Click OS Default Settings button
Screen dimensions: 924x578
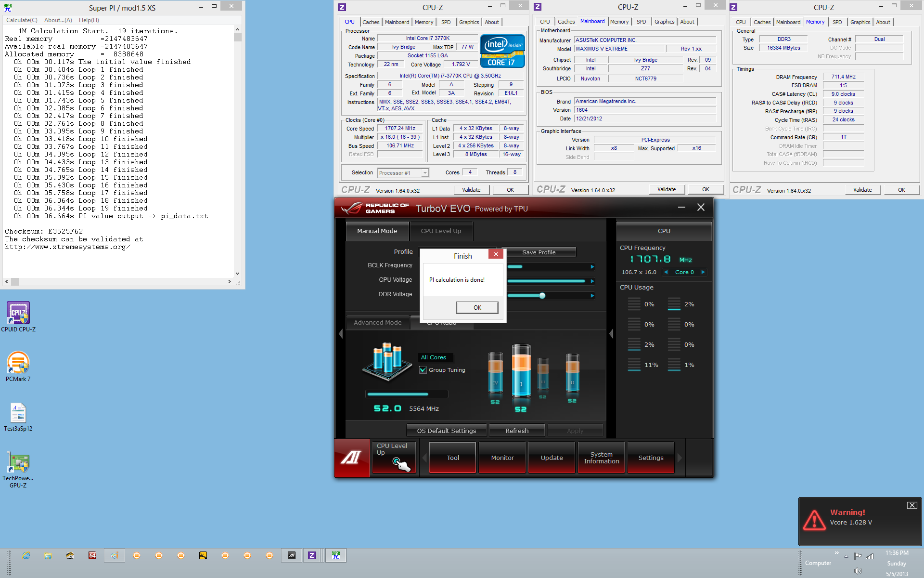pos(447,431)
